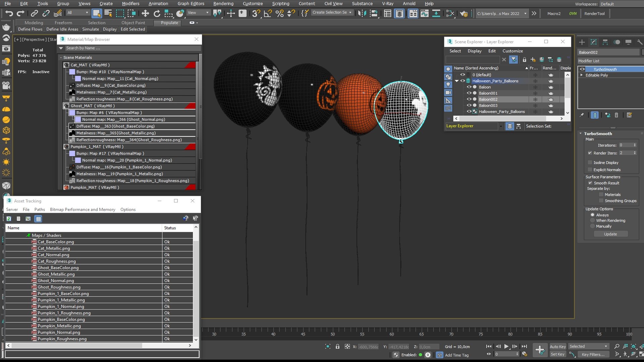This screenshot has width=644, height=362.
Task: Click the Undo arrow icon
Action: pyautogui.click(x=9, y=13)
